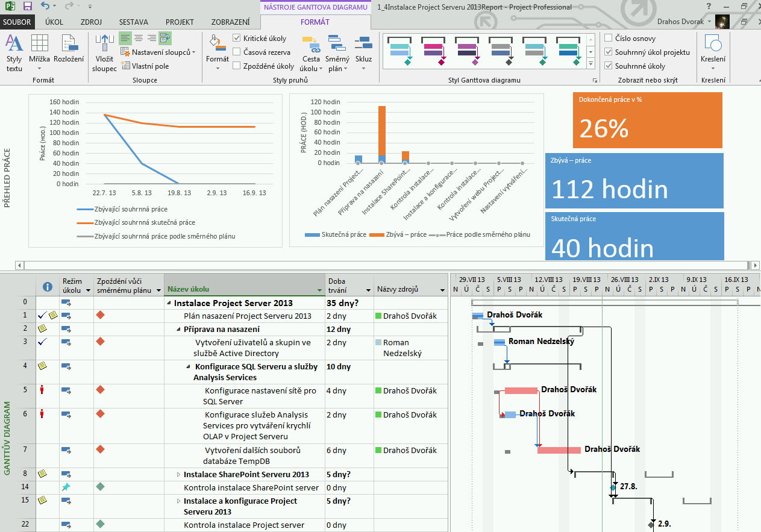The image size is (761, 532).
Task: Toggle the Souhrnné úkoly checkbox
Action: [x=609, y=66]
